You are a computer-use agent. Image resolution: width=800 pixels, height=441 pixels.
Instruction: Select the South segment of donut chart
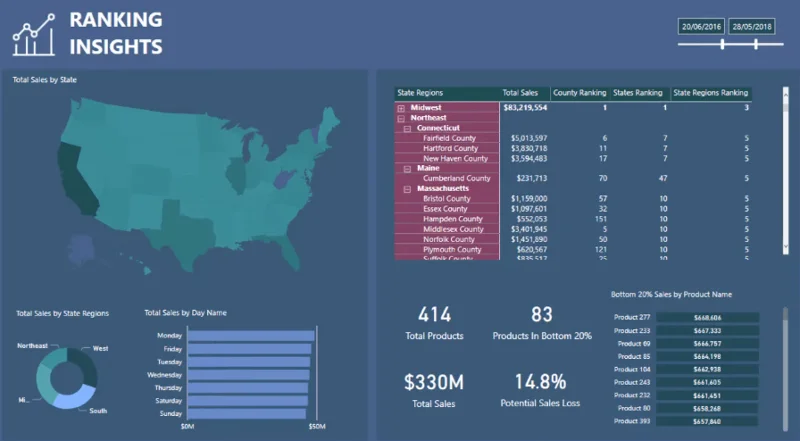coord(77,397)
